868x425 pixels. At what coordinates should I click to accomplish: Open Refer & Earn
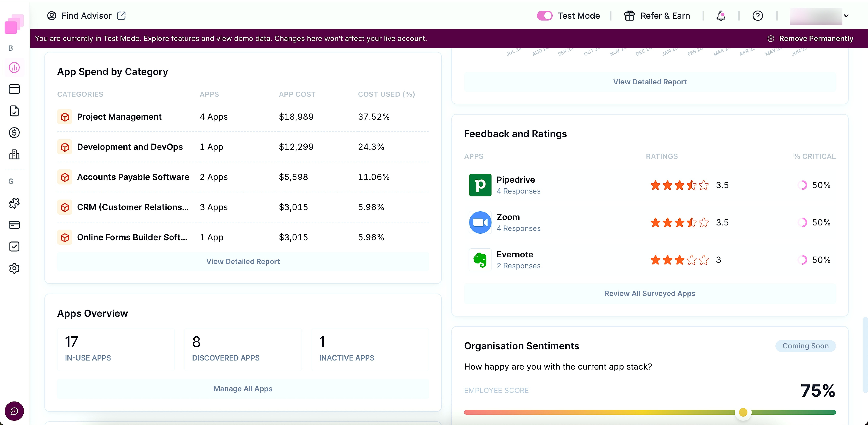pos(657,16)
